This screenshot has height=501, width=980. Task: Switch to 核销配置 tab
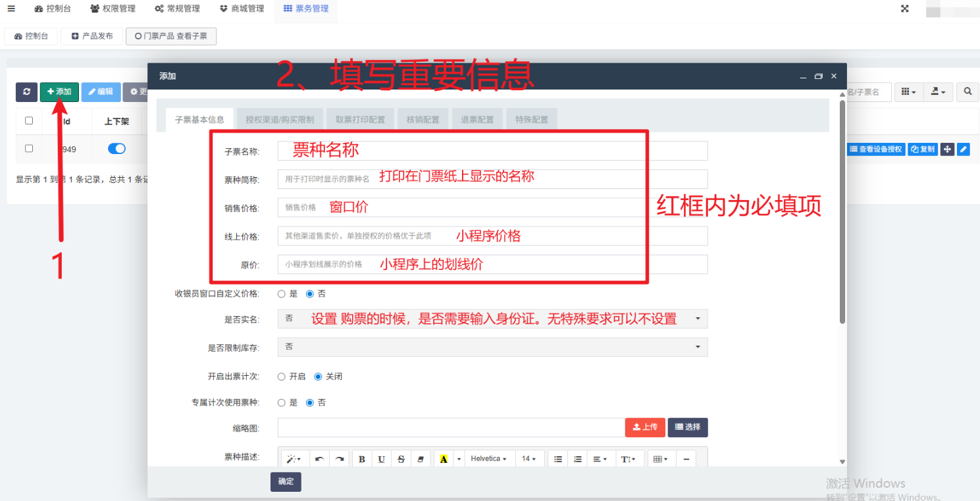tap(423, 120)
